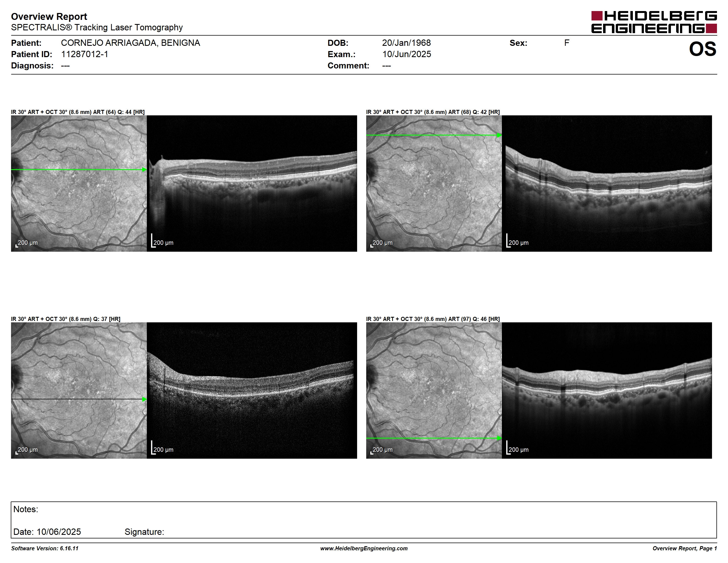Click the Date: 10/06/2025 entry

pyautogui.click(x=47, y=532)
